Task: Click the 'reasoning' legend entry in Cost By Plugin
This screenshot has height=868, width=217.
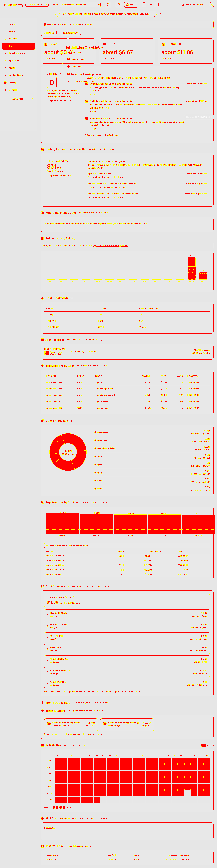Action: click(101, 432)
